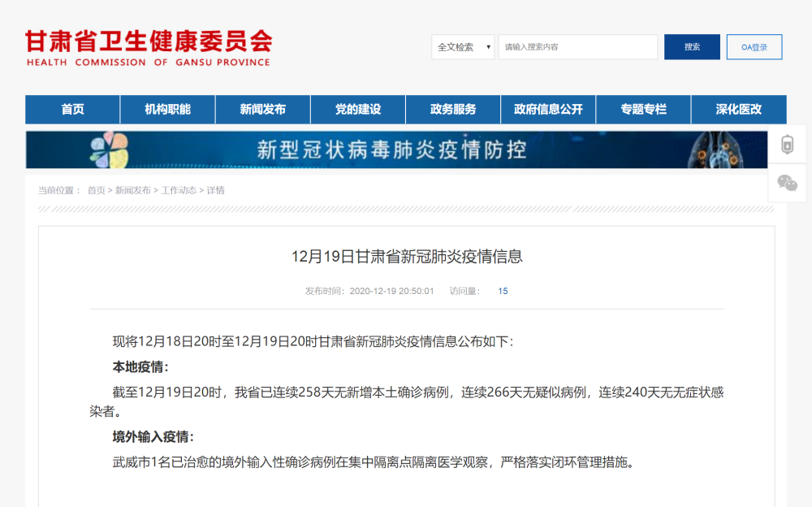Image resolution: width=812 pixels, height=507 pixels.
Task: Open the 党的建设 navigation tab
Action: point(357,109)
